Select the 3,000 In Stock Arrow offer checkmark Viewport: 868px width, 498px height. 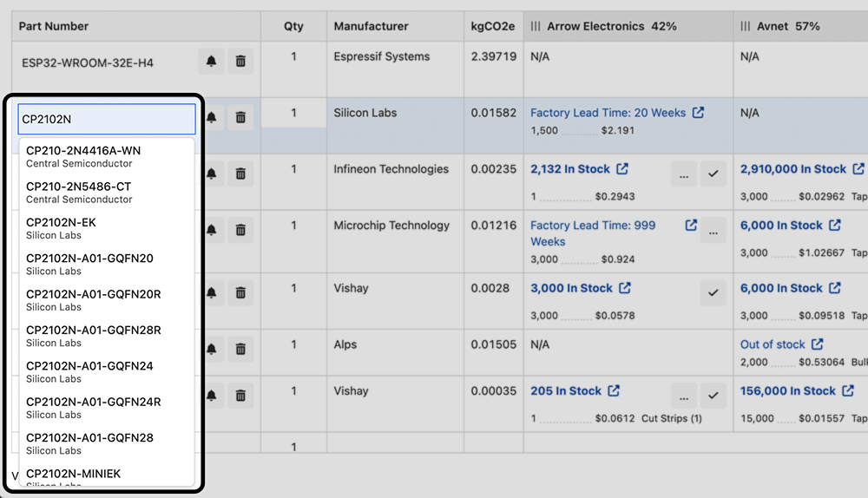(x=713, y=292)
